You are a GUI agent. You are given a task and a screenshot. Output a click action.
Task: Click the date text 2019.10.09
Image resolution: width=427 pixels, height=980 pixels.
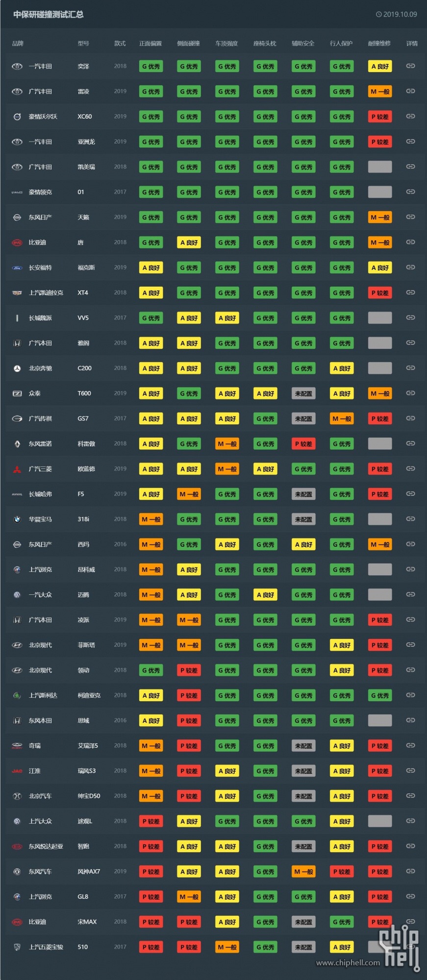[x=400, y=15]
